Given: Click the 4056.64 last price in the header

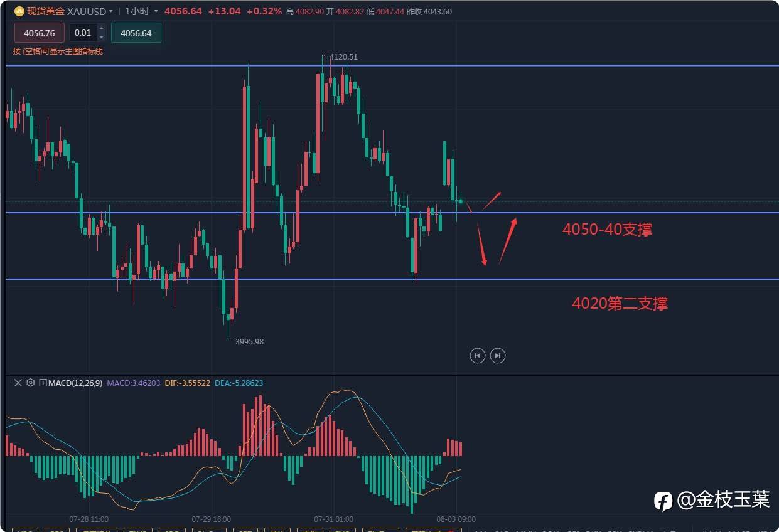Looking at the screenshot, I should pyautogui.click(x=183, y=11).
